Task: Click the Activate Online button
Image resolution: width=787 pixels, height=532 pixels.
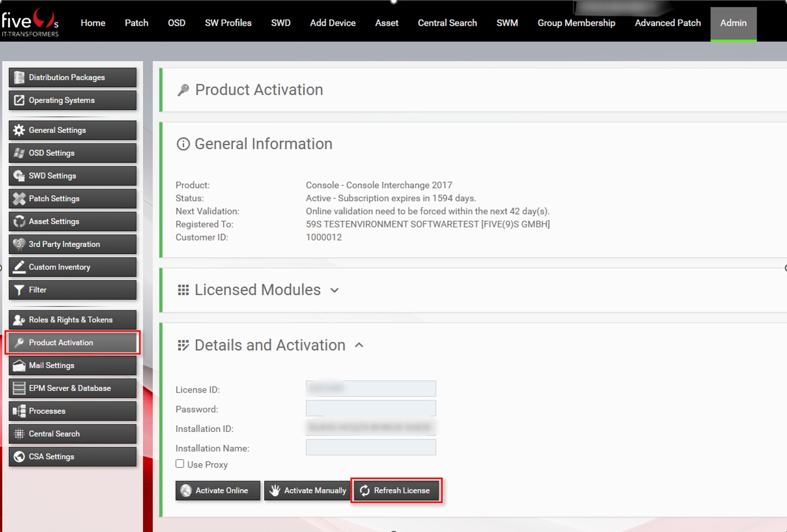Action: tap(218, 490)
